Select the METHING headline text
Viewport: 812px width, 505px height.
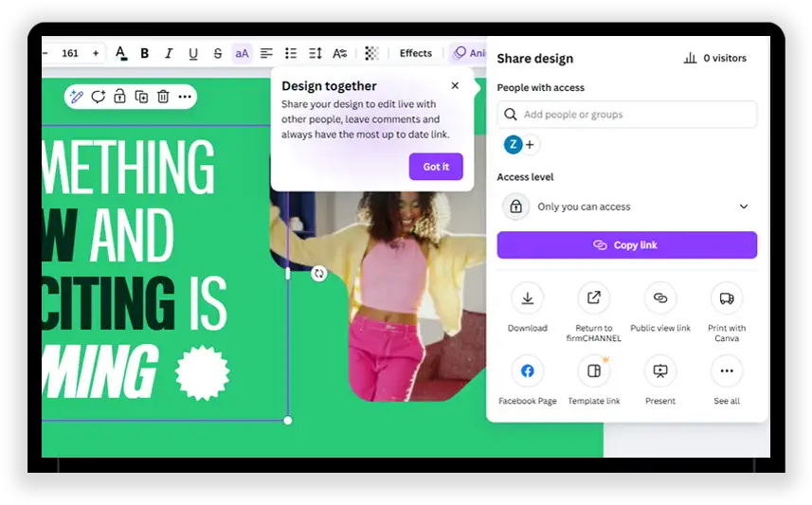[x=129, y=167]
